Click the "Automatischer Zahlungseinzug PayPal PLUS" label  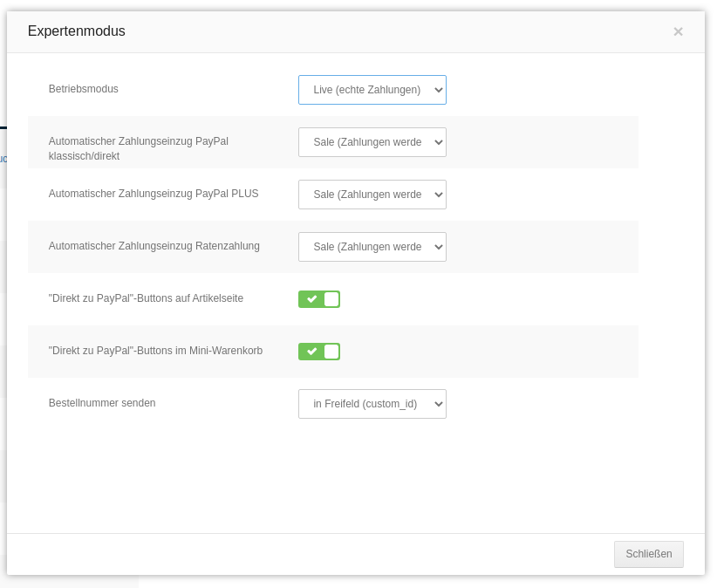[154, 194]
